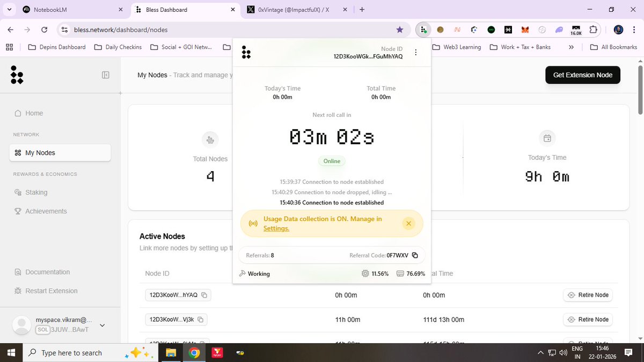This screenshot has height=362, width=644.
Task: Copy node ID 12D3KooW...Vj3k
Action: click(201, 320)
